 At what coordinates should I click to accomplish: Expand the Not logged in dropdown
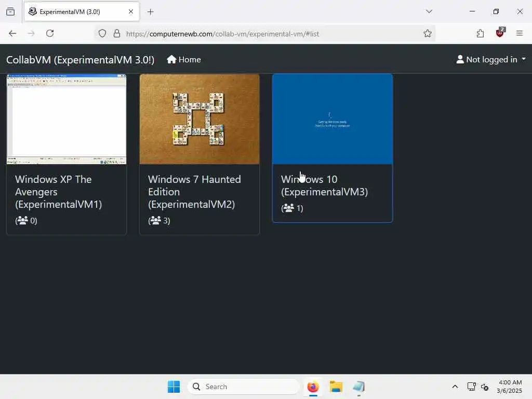tap(491, 60)
